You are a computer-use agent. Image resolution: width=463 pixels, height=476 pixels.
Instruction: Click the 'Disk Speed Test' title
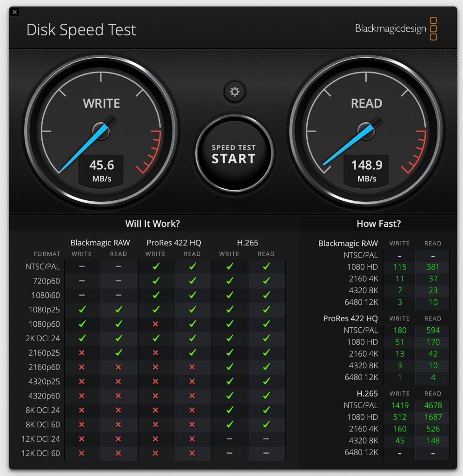click(x=81, y=30)
